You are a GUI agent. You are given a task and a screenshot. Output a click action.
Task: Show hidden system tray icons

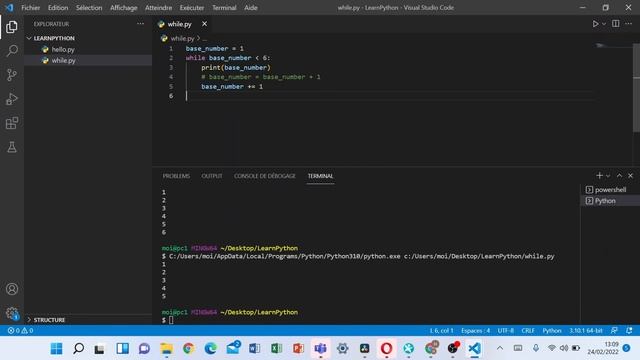click(x=500, y=348)
